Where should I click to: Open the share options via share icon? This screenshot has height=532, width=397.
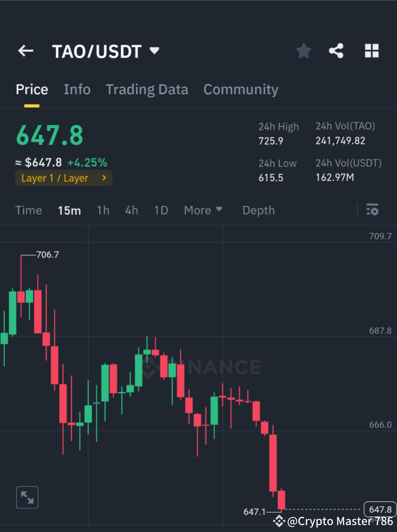(x=336, y=51)
